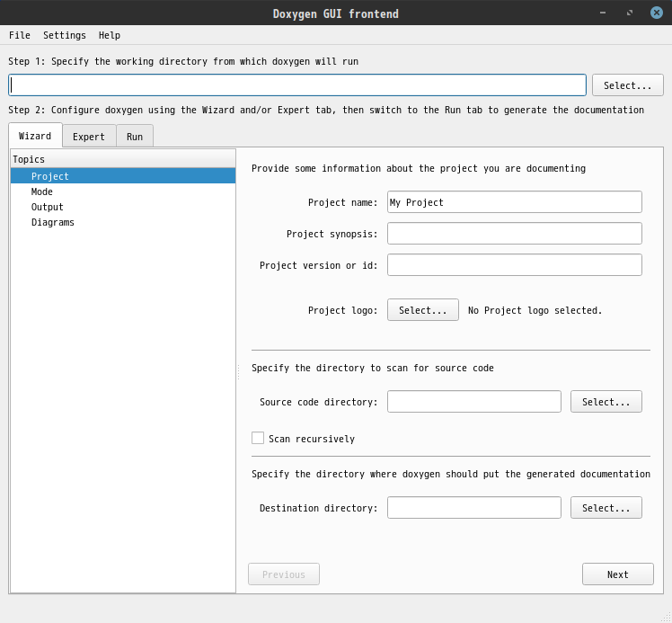The width and height of the screenshot is (672, 623).
Task: Minimize the Doxygen GUI window
Action: tap(603, 13)
